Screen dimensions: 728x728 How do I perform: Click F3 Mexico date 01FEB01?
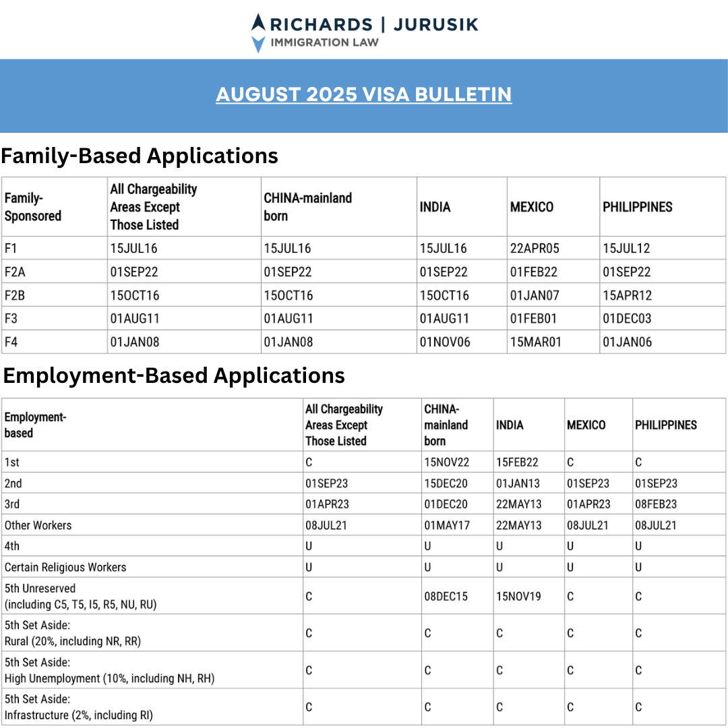[533, 318]
